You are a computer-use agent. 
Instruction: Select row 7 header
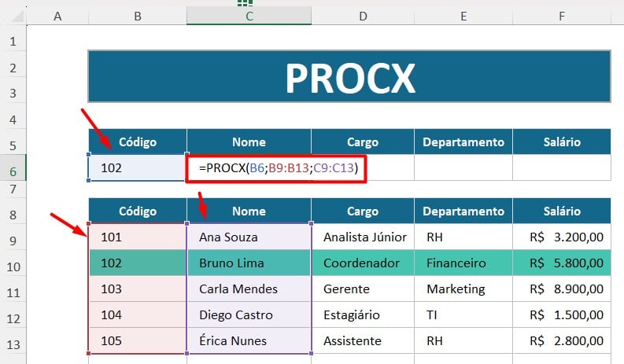(13, 189)
